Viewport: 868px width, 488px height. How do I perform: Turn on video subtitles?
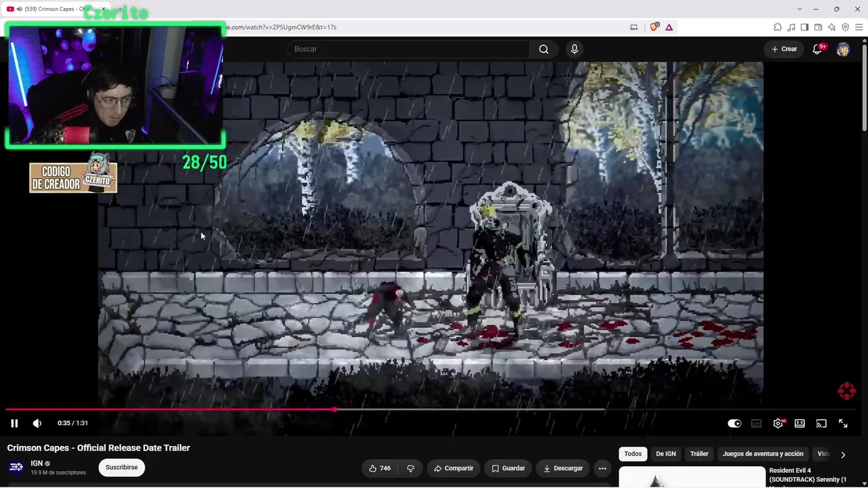click(756, 424)
